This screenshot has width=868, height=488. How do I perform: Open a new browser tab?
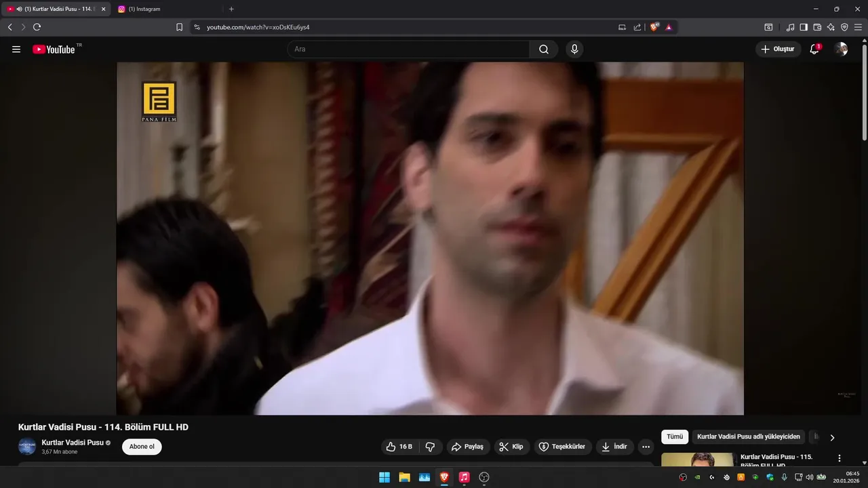(x=231, y=9)
